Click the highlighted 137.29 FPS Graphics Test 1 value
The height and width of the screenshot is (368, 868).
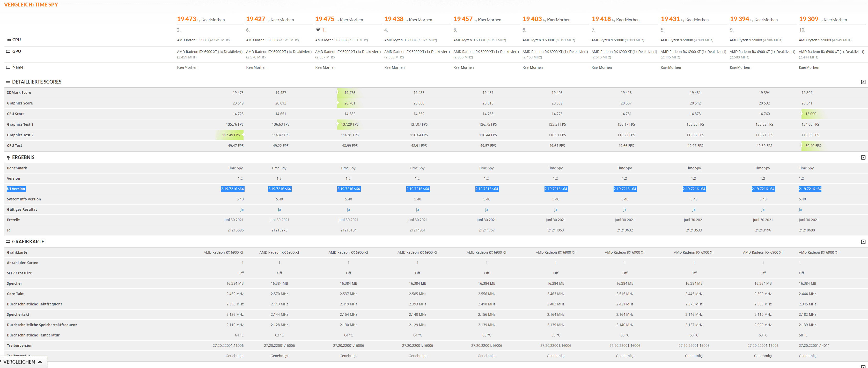tap(350, 125)
